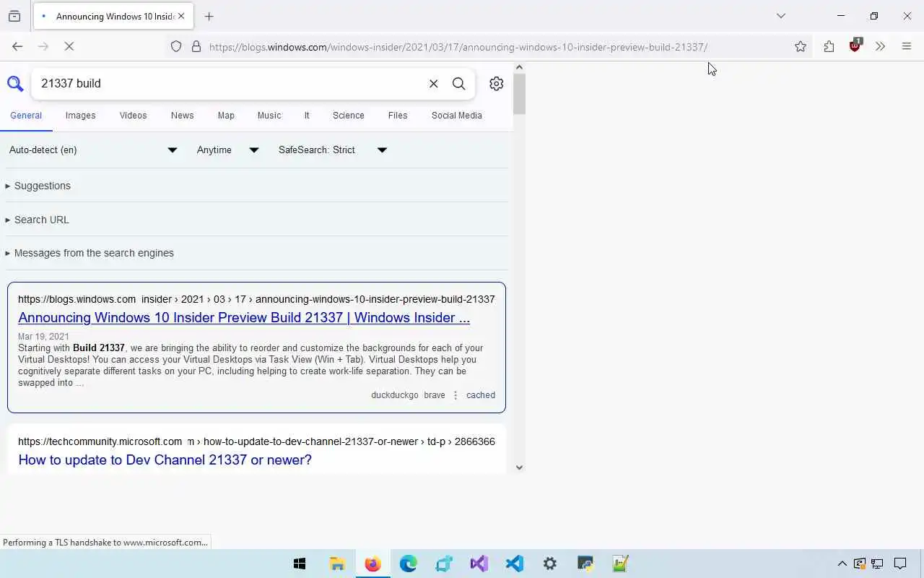Open the Firefox application menu
The image size is (924, 578).
pyautogui.click(x=907, y=46)
